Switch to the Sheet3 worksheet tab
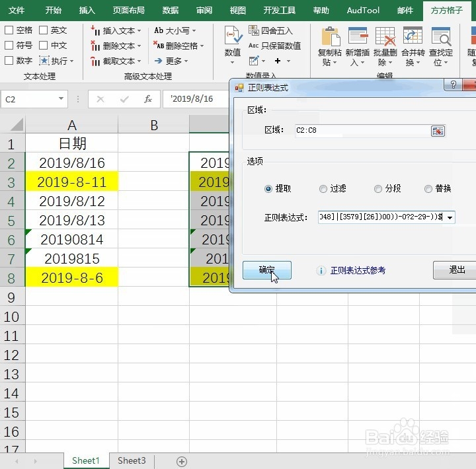The height and width of the screenshot is (469, 476). click(132, 460)
